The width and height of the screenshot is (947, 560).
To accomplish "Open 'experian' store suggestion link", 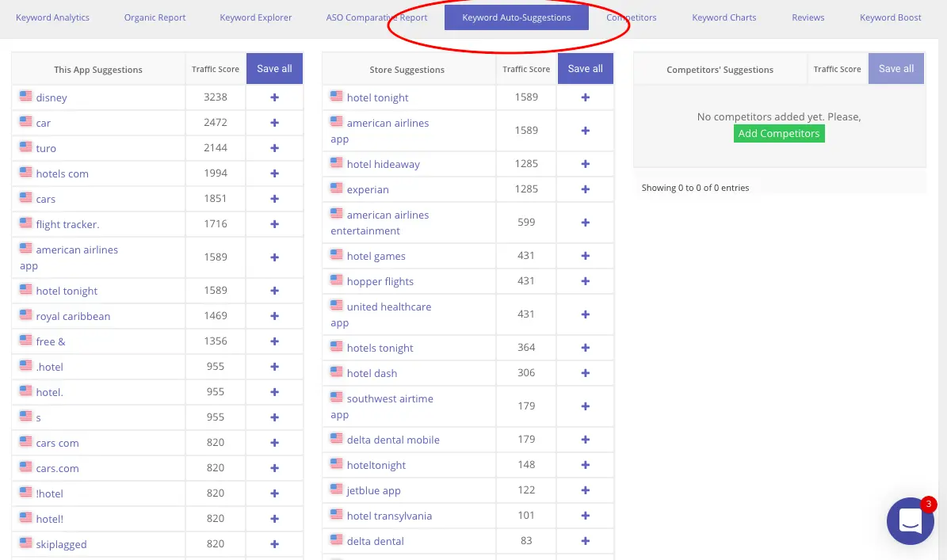I will [x=368, y=189].
